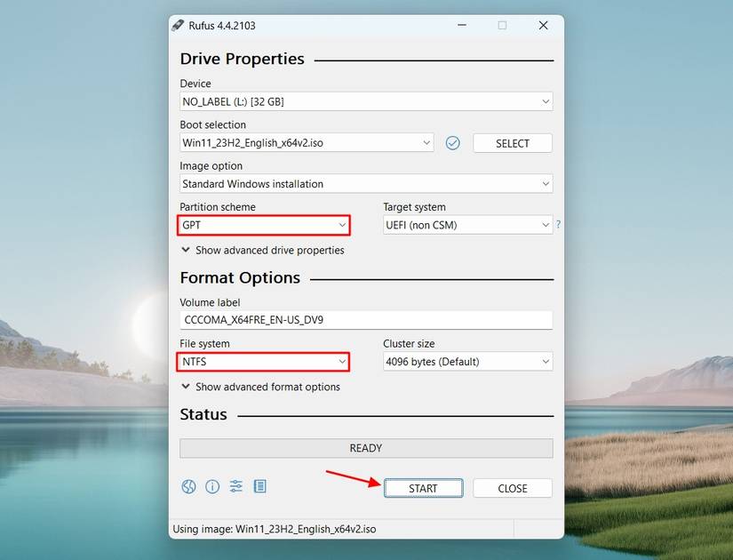The height and width of the screenshot is (560, 733).
Task: Open the About info icon
Action: 212,486
